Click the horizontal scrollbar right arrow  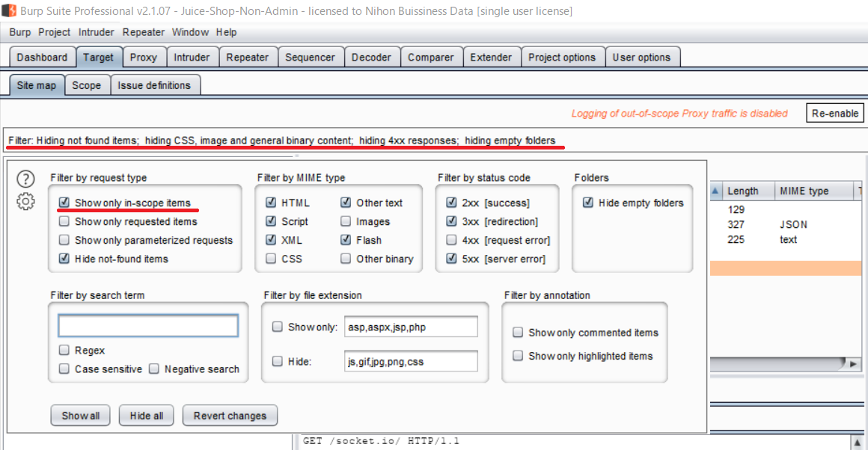(x=853, y=364)
